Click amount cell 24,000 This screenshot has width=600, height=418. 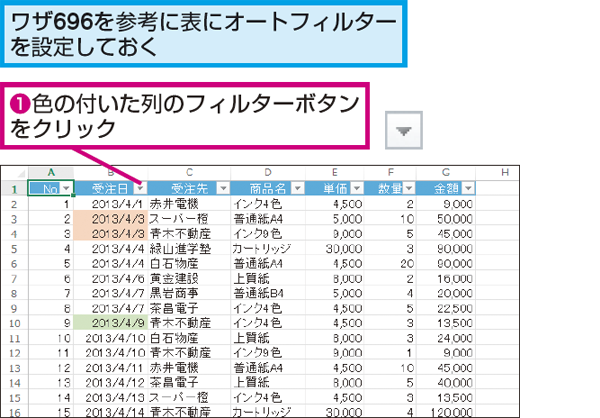click(x=446, y=338)
